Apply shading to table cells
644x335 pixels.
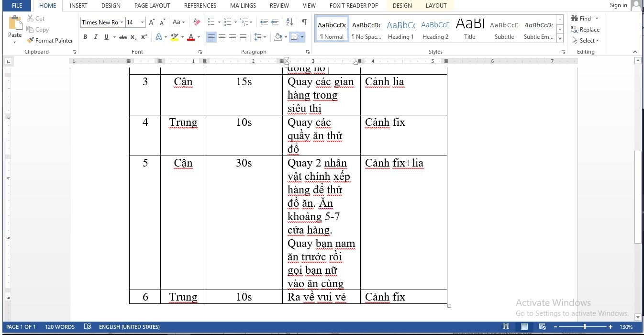(278, 37)
